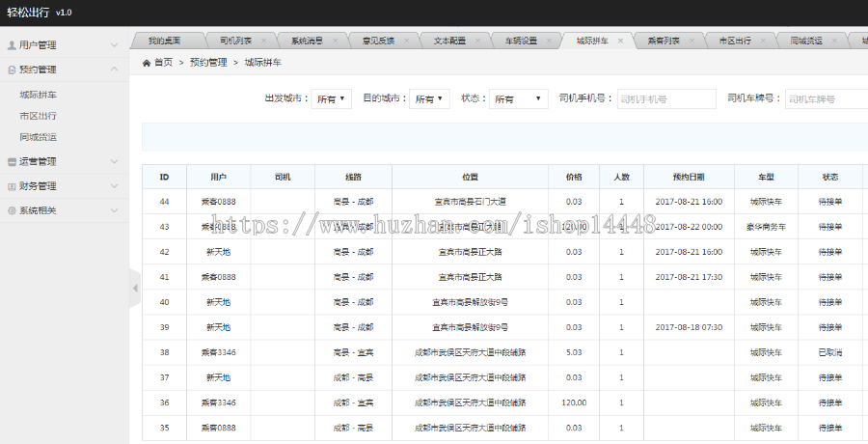Viewport: 868px width, 444px height.
Task: Close the 文本配置 tab
Action: 477,41
